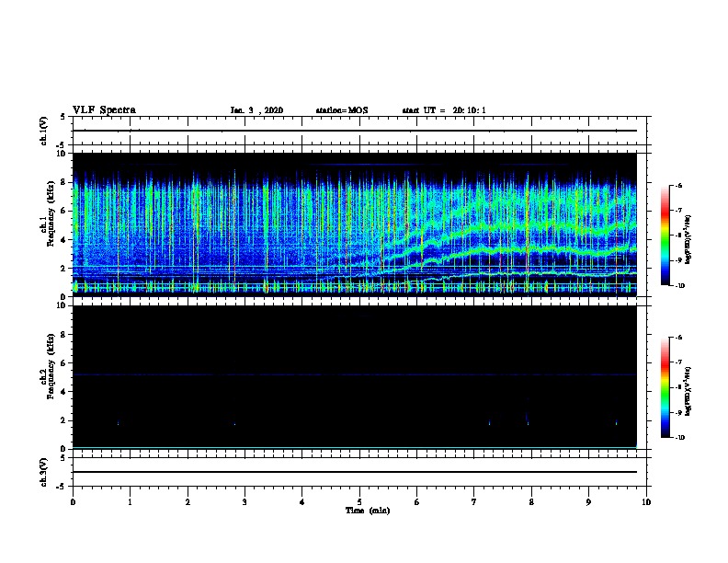Click time axis tick label 8
728x563 pixels.
pyautogui.click(x=531, y=502)
